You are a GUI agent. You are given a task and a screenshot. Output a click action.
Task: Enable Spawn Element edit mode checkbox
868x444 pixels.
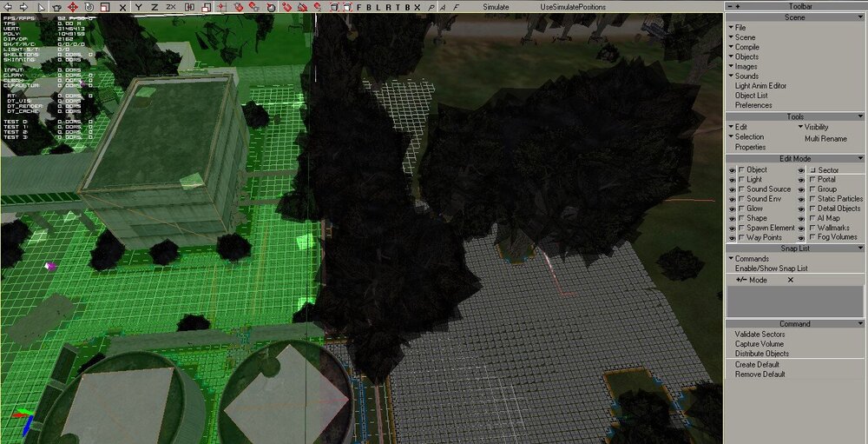pyautogui.click(x=742, y=228)
